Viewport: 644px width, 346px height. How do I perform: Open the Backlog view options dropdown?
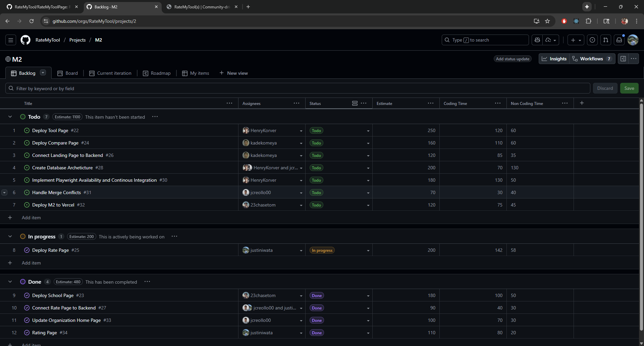click(x=43, y=73)
